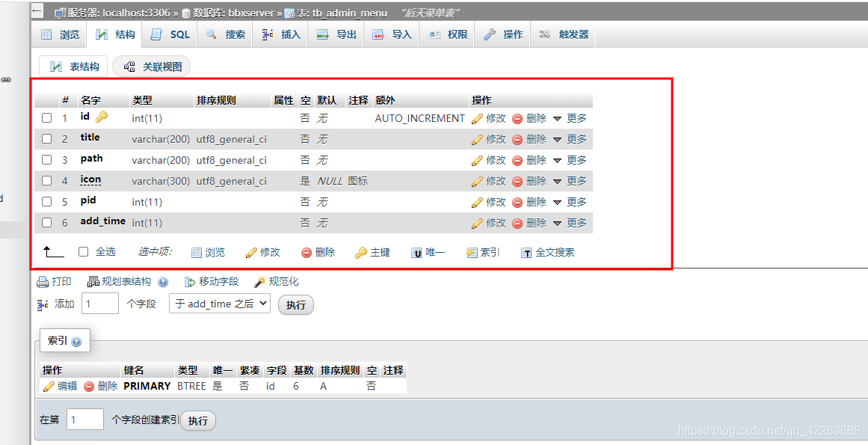The width and height of the screenshot is (868, 445).
Task: Expand 更多 dropdown for title row
Action: [x=570, y=139]
